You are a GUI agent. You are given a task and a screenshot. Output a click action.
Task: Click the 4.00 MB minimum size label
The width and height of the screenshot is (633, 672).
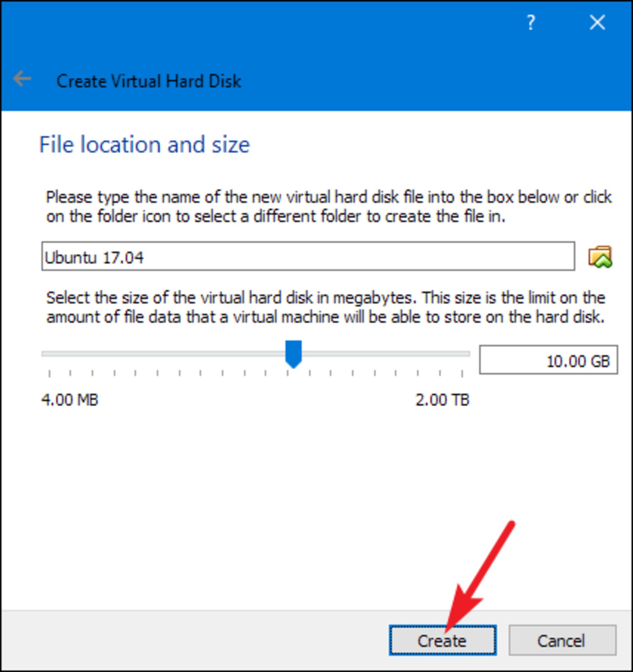[x=70, y=400]
